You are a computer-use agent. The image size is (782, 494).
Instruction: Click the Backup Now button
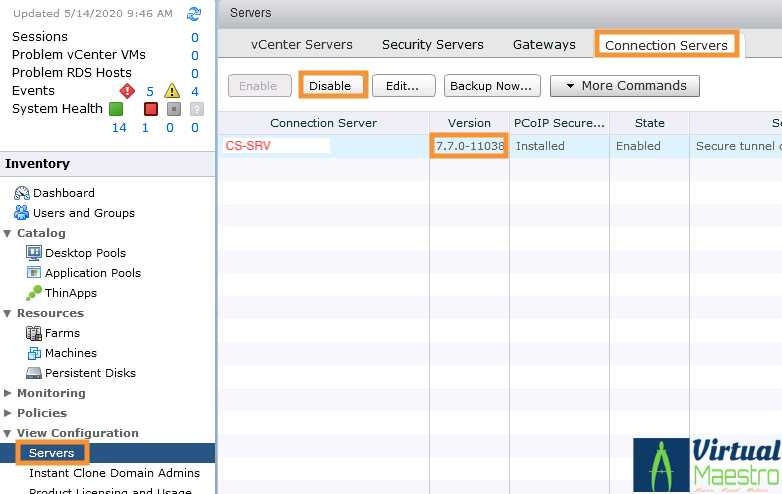click(492, 86)
